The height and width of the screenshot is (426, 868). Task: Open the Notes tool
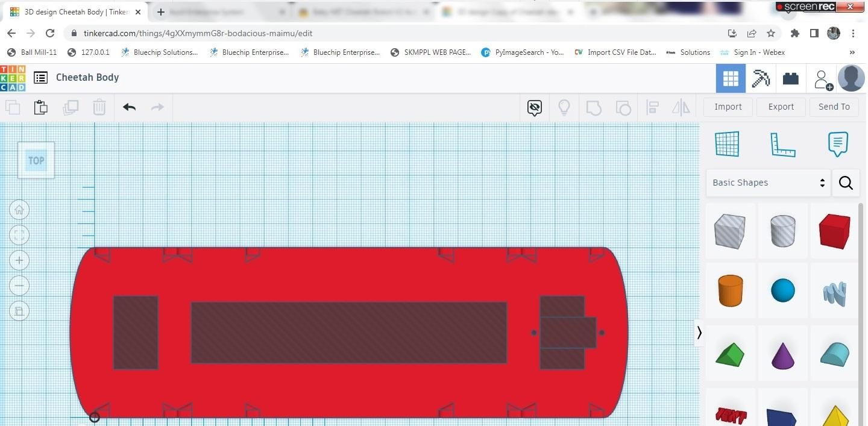(x=838, y=144)
